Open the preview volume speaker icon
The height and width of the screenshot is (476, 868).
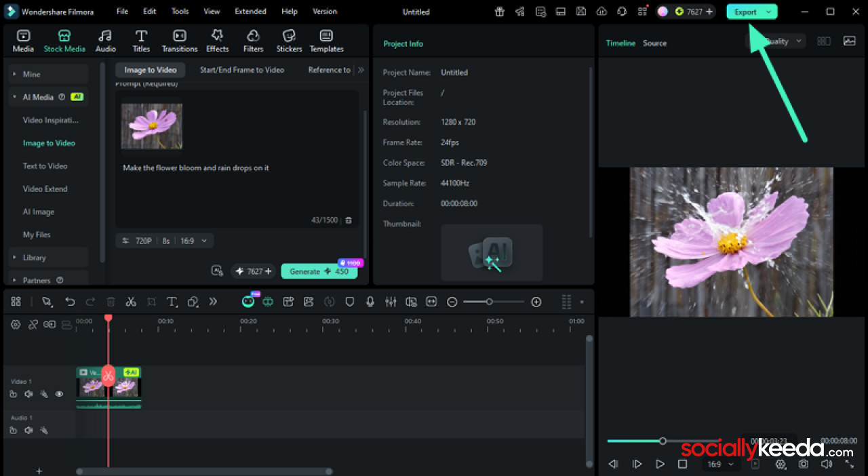(827, 464)
